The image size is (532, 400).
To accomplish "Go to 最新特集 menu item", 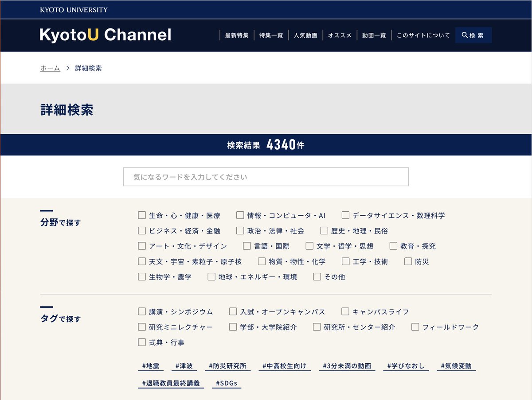I will point(237,35).
